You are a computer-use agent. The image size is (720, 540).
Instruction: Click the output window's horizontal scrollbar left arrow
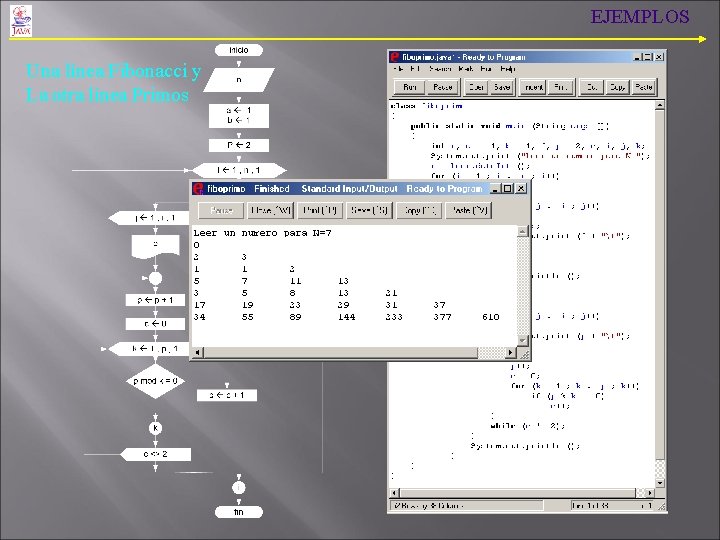[x=197, y=352]
